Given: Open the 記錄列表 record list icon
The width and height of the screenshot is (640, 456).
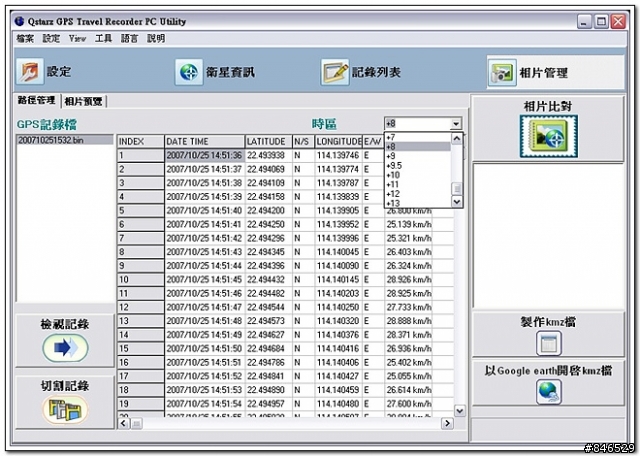Looking at the screenshot, I should [335, 72].
